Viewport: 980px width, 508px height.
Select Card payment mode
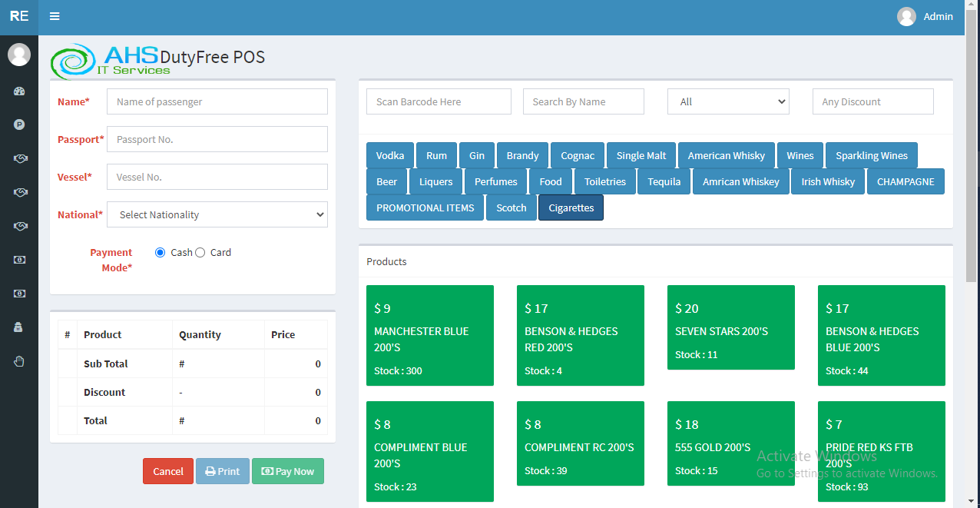point(200,252)
